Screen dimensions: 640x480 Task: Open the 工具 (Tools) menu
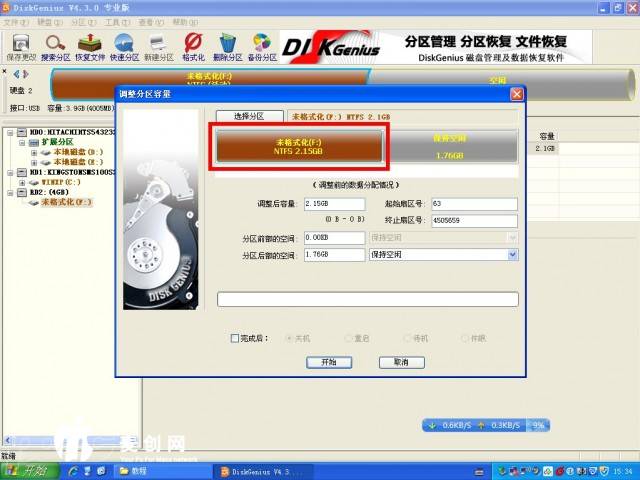click(x=116, y=21)
